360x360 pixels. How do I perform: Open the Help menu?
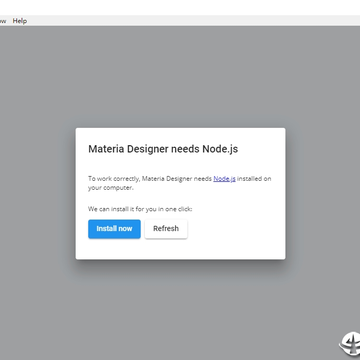(20, 21)
